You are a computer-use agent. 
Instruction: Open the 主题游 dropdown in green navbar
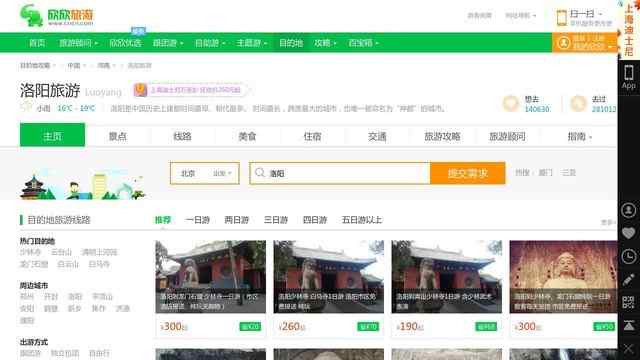coord(252,43)
